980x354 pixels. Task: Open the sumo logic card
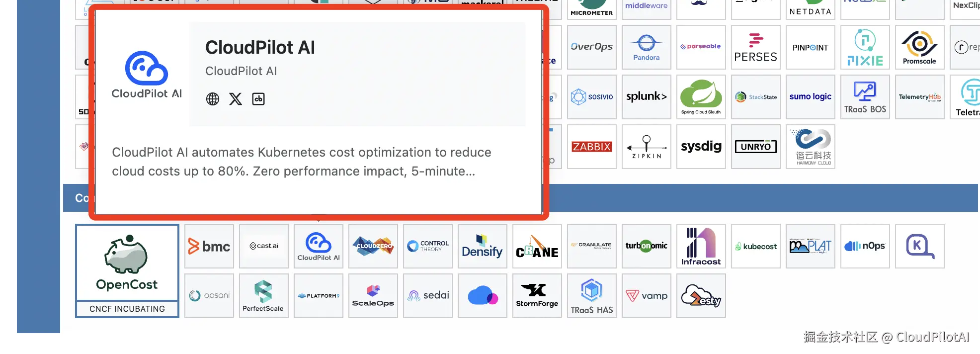811,97
